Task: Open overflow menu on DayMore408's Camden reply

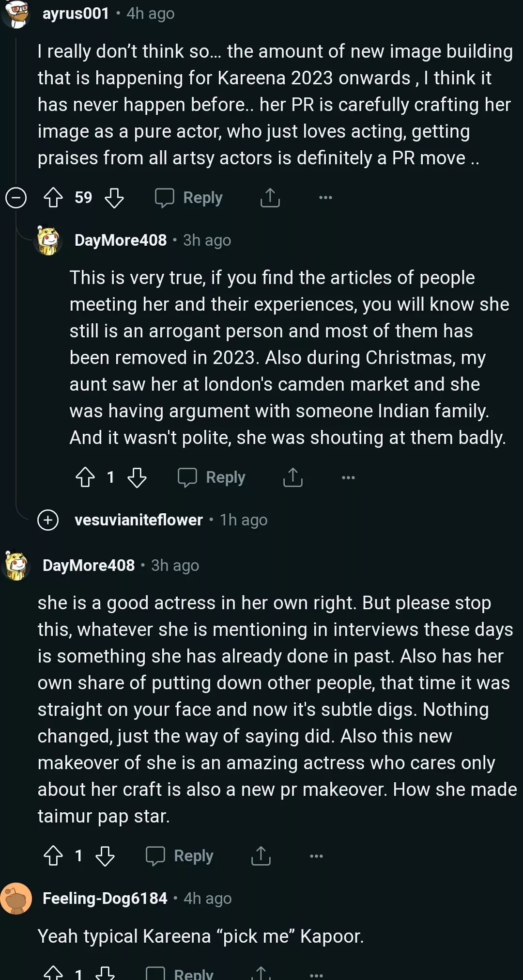Action: (x=348, y=477)
